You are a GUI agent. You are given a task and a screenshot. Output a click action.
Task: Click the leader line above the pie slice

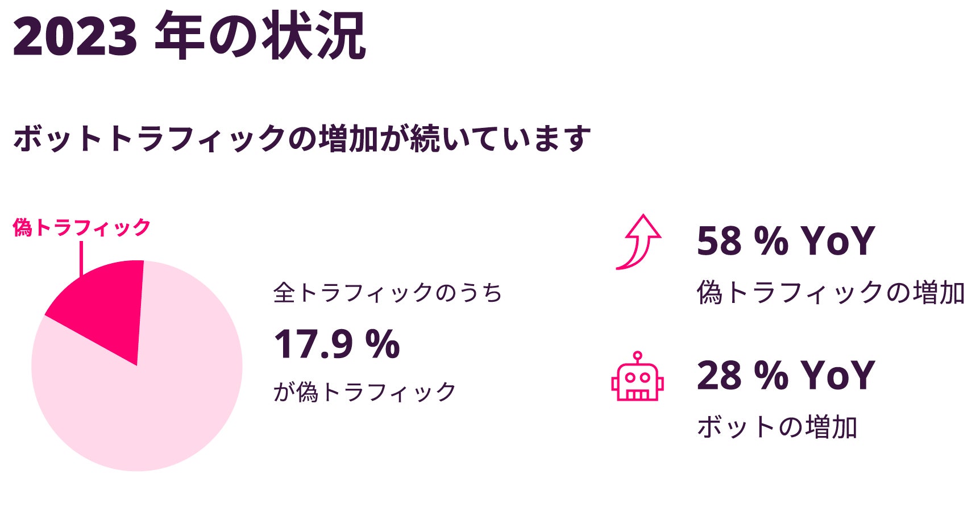tap(81, 257)
